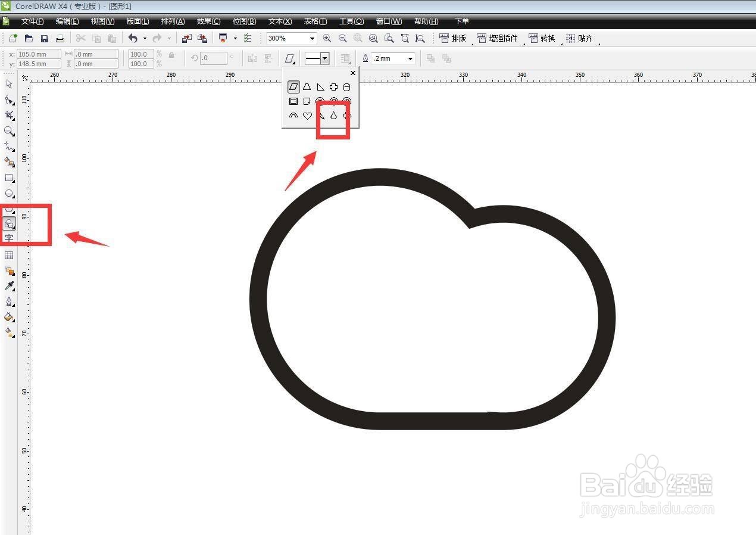Choose the heart shape in flyout
This screenshot has height=535, width=756.
pyautogui.click(x=307, y=116)
